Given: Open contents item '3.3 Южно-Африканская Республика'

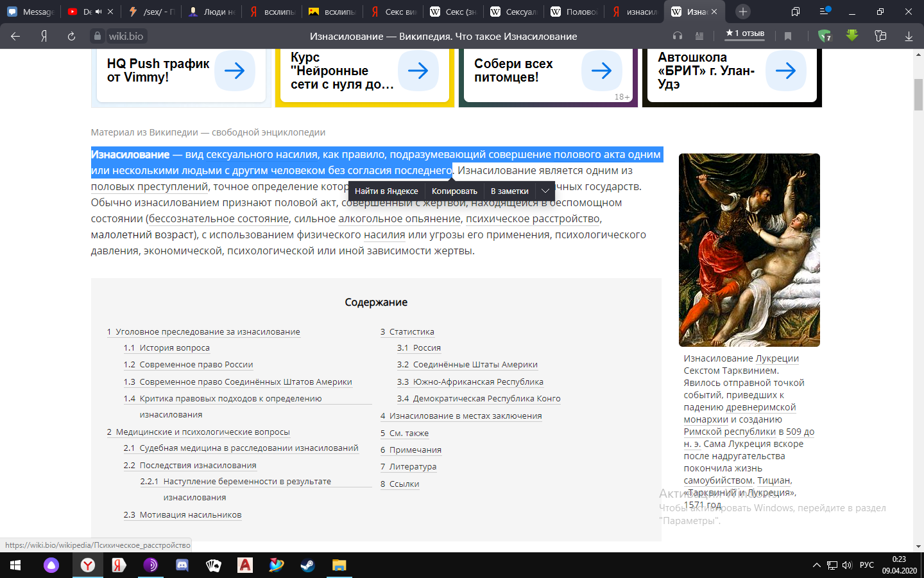Looking at the screenshot, I should click(x=470, y=382).
